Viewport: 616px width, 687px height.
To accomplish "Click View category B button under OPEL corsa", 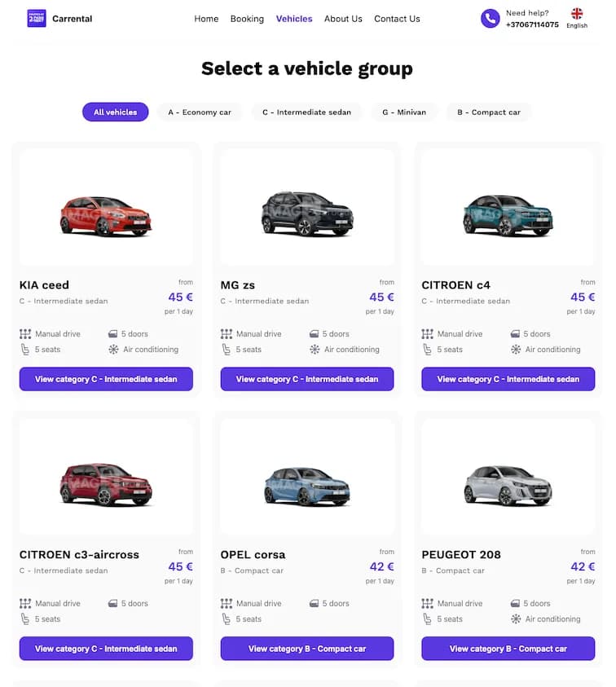I will point(306,649).
